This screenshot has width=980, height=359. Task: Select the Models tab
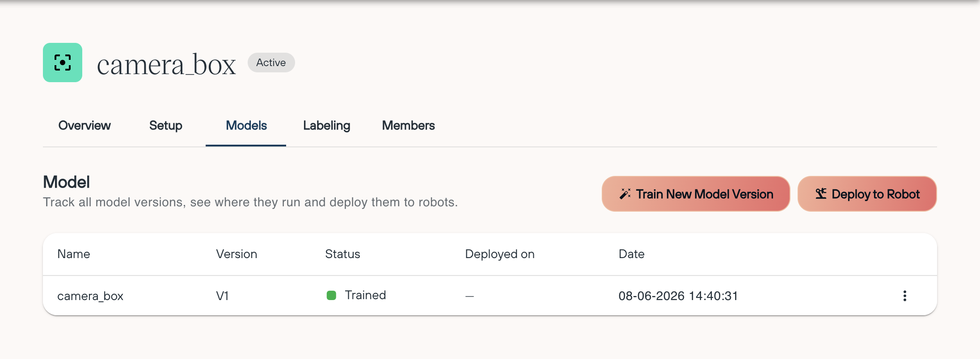(246, 125)
